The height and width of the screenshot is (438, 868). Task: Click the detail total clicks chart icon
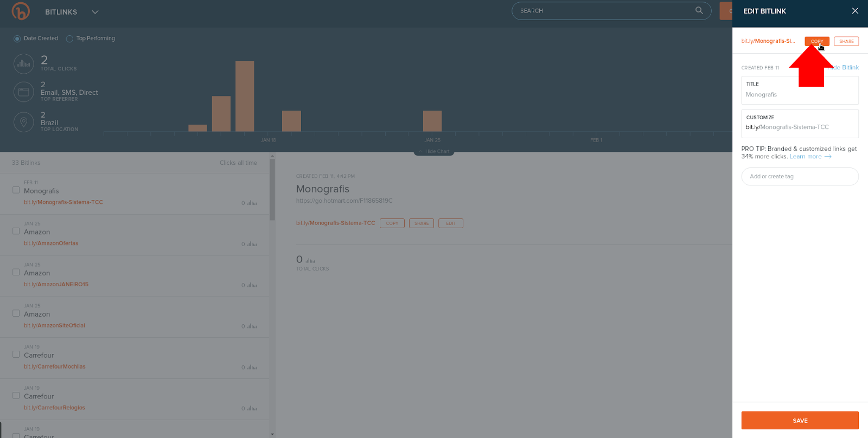(310, 260)
